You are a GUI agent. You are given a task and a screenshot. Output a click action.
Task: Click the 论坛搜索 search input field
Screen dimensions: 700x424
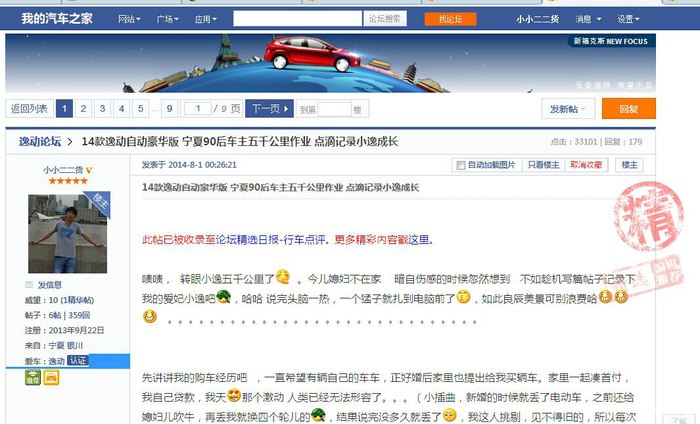tap(297, 19)
